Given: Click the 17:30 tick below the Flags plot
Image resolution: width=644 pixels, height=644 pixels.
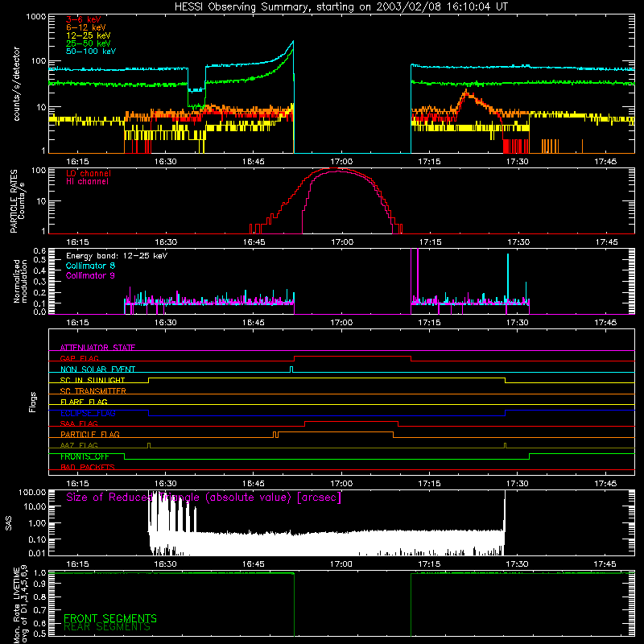Looking at the screenshot, I should (x=517, y=484).
